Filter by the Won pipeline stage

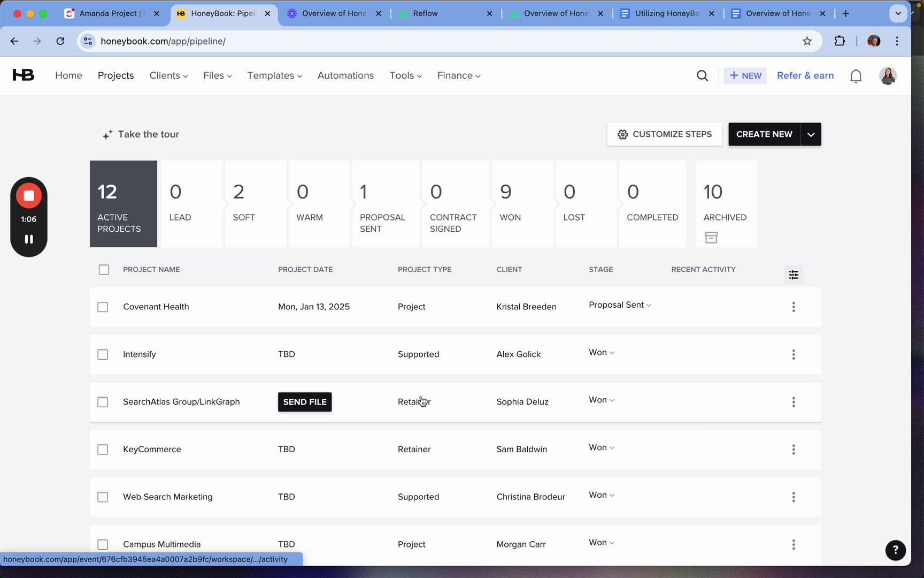pyautogui.click(x=522, y=204)
